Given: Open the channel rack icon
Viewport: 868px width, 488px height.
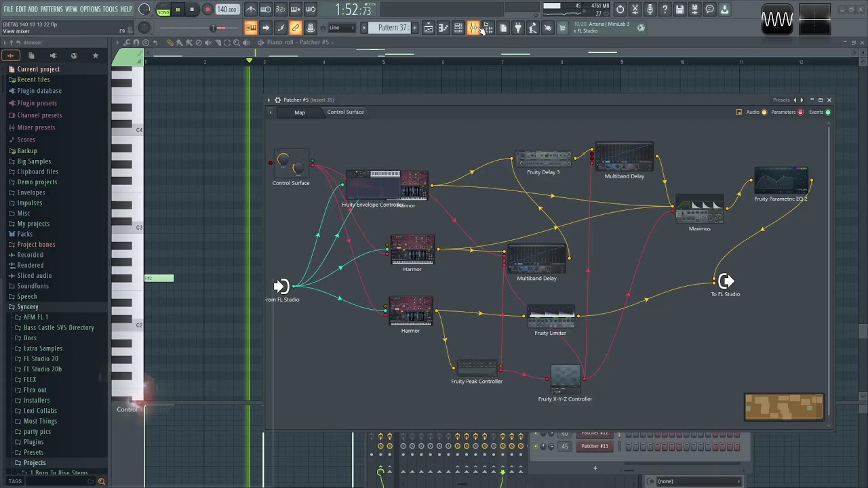Looking at the screenshot, I should pos(458,28).
